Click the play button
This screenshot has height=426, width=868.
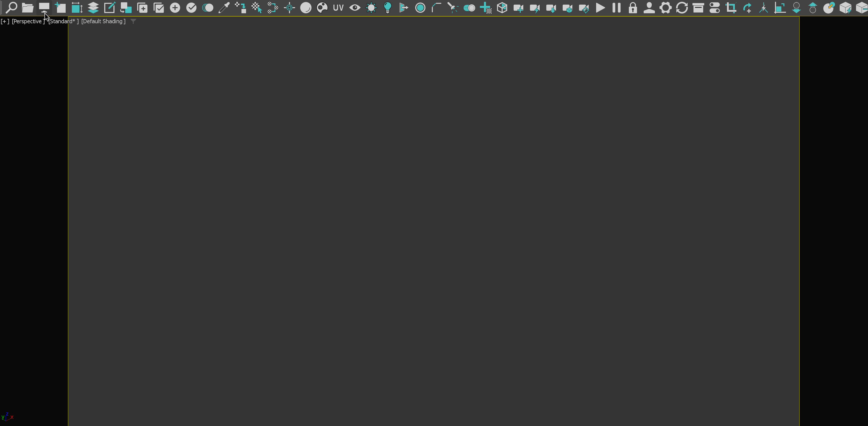[600, 7]
